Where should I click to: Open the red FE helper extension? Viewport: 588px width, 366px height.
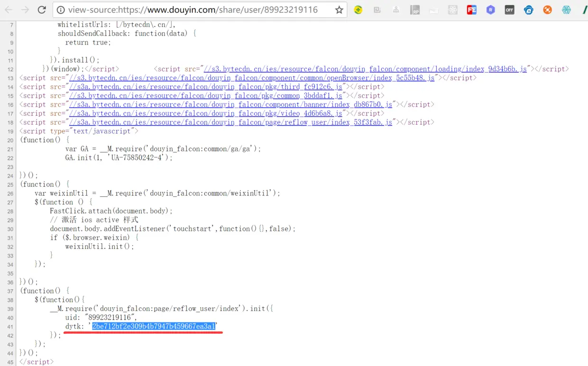472,10
